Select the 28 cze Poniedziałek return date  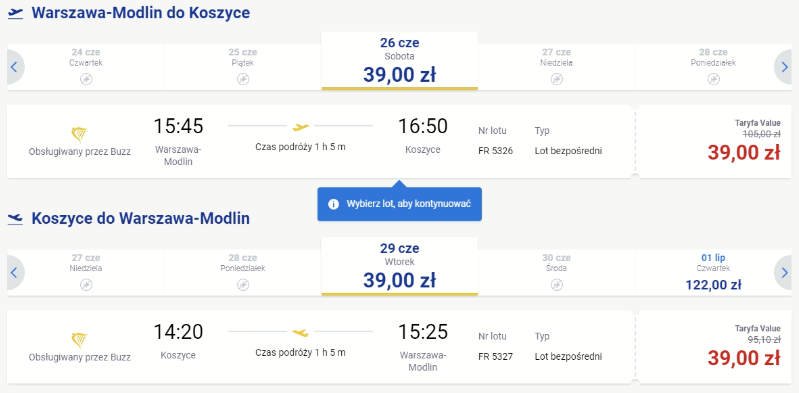click(243, 273)
